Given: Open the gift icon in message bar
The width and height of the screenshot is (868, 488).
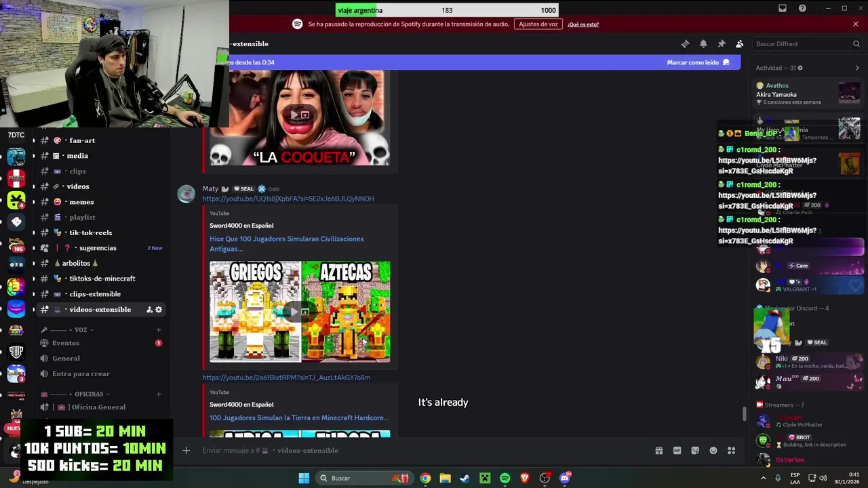Looking at the screenshot, I should [x=658, y=451].
